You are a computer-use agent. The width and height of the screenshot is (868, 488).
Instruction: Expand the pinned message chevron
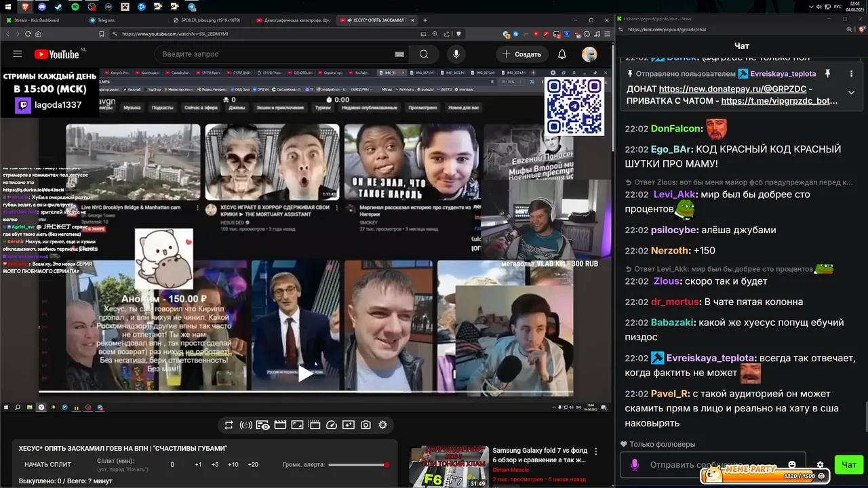click(x=851, y=93)
